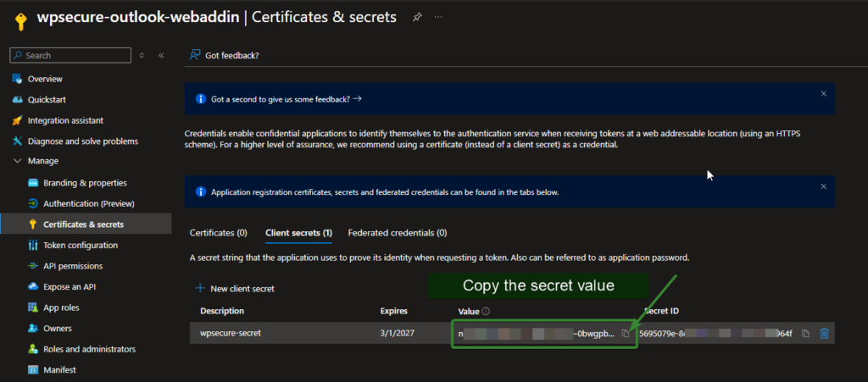
Task: Pin the Certificates & secrets page
Action: [416, 17]
